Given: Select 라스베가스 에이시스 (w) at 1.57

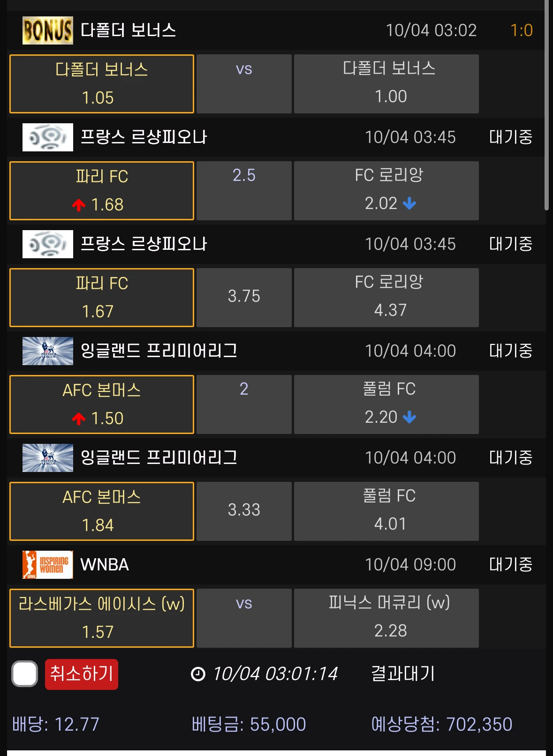Looking at the screenshot, I should (102, 618).
